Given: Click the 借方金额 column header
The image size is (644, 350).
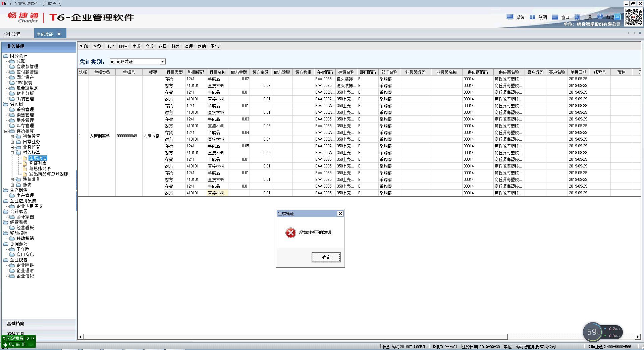Looking at the screenshot, I should click(239, 72).
